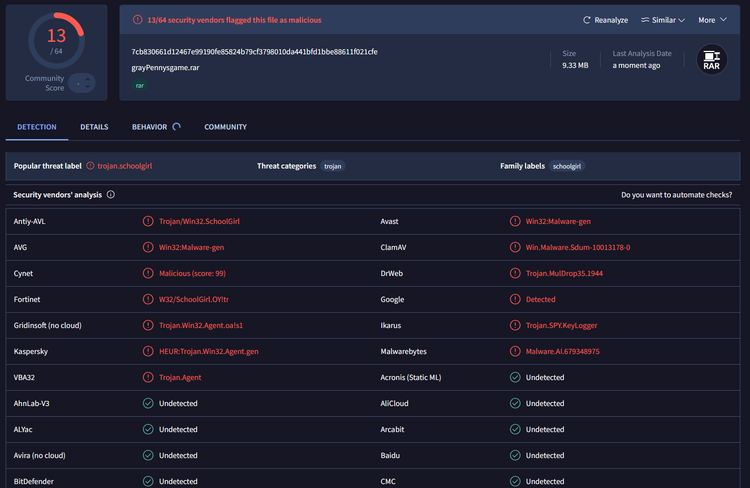Click the Similar search icon

pos(645,20)
